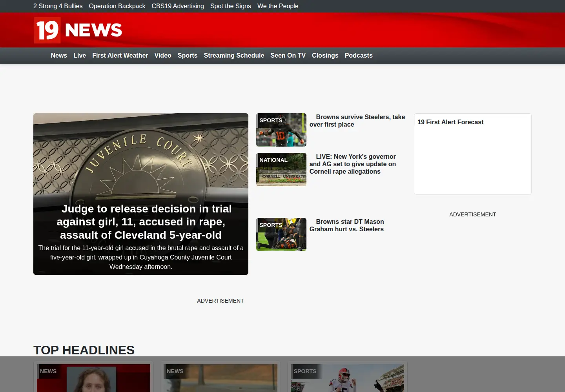
Task: Click the Browns player number 10 thumbnail
Action: click(x=281, y=130)
